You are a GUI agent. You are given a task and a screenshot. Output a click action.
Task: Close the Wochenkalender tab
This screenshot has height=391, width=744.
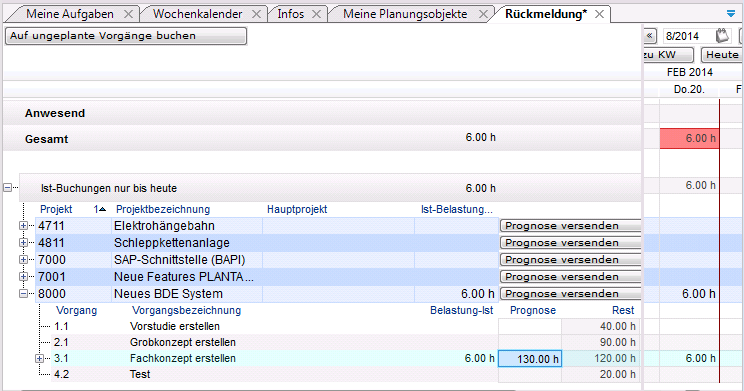256,14
